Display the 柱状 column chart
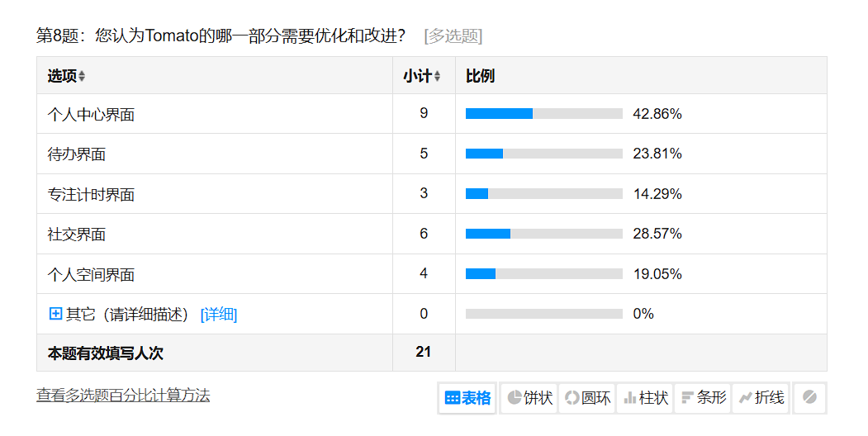The height and width of the screenshot is (436, 868). (645, 398)
